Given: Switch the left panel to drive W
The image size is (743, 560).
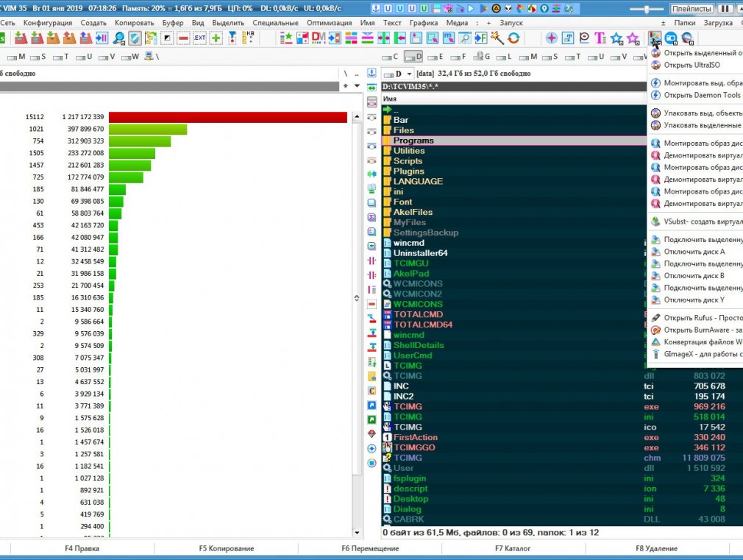Looking at the screenshot, I should pyautogui.click(x=130, y=57).
